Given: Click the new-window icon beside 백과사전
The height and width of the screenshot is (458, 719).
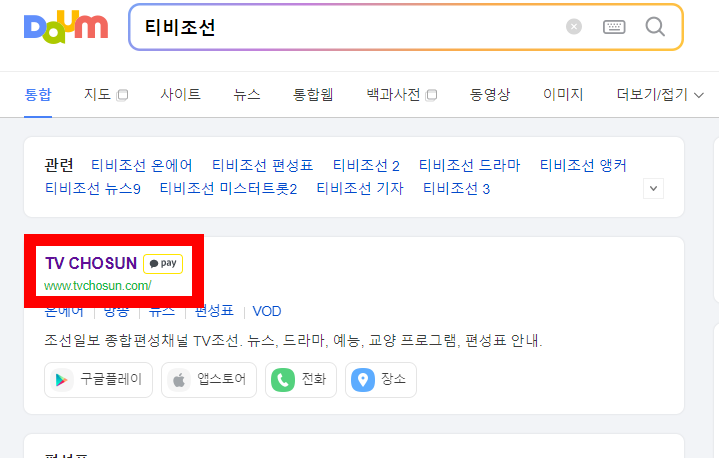Looking at the screenshot, I should (x=431, y=95).
